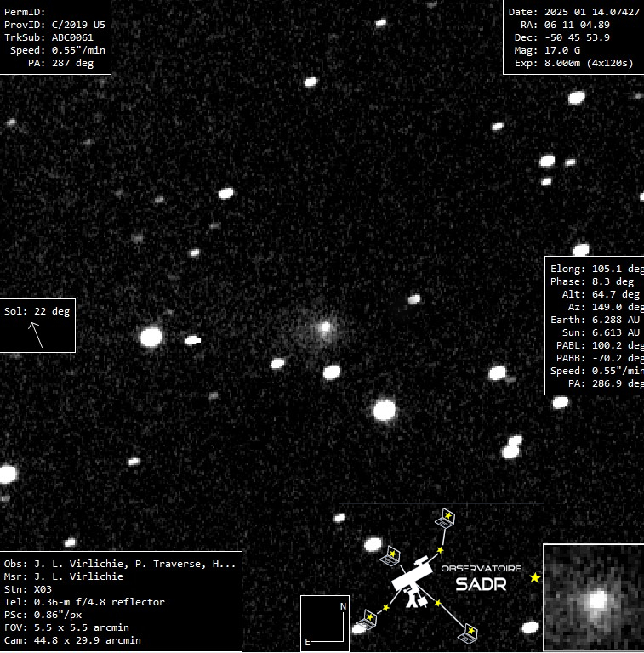
Task: Select 'FOV: 5.5 x 5.5 arcmin' line
Action: point(66,627)
